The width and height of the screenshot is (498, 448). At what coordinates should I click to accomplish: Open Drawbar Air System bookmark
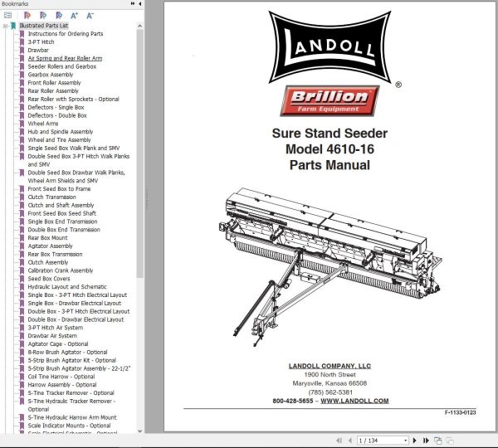[x=52, y=336]
